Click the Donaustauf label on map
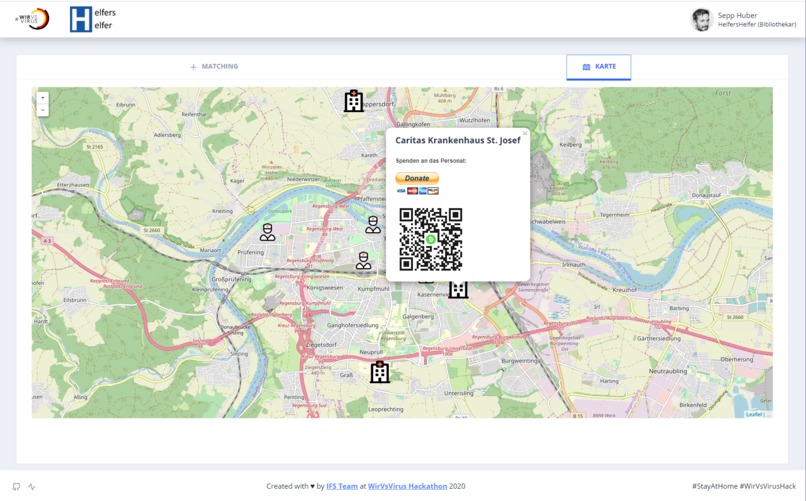 [706, 195]
